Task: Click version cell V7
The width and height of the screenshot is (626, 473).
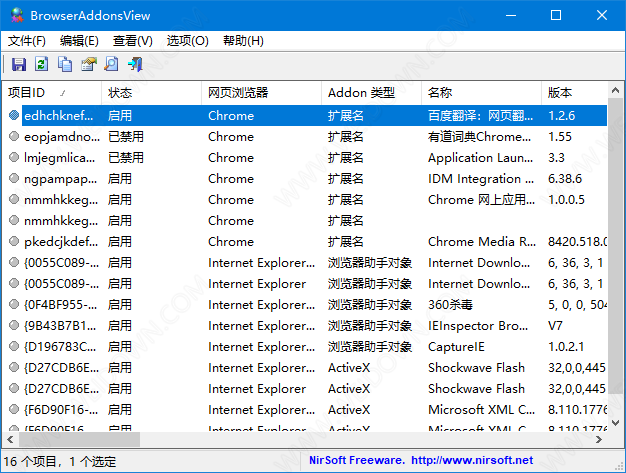Action: coord(555,326)
